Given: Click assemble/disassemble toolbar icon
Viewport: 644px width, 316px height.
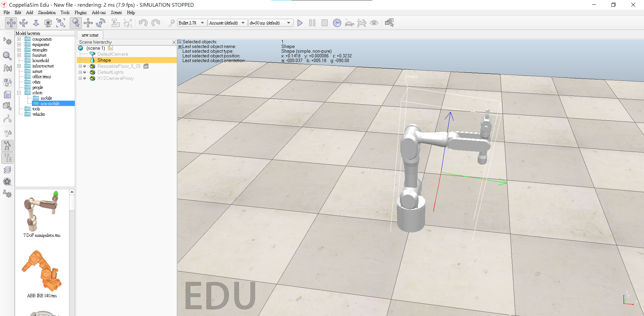Looking at the screenshot, I should click(115, 23).
